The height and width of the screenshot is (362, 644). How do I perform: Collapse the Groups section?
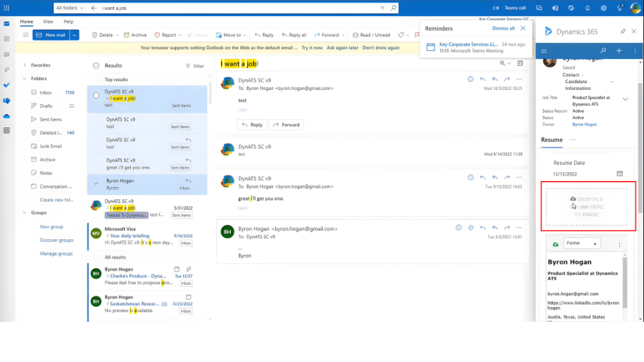(x=25, y=213)
